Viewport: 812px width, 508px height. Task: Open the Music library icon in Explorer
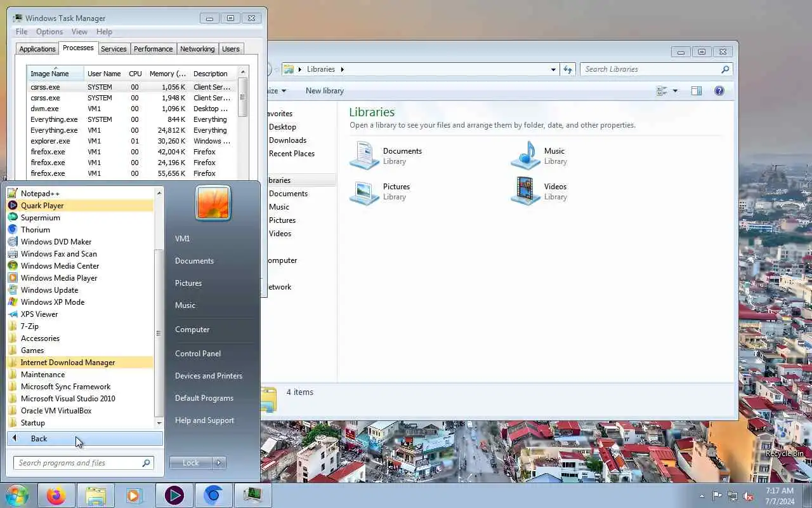[x=526, y=156]
